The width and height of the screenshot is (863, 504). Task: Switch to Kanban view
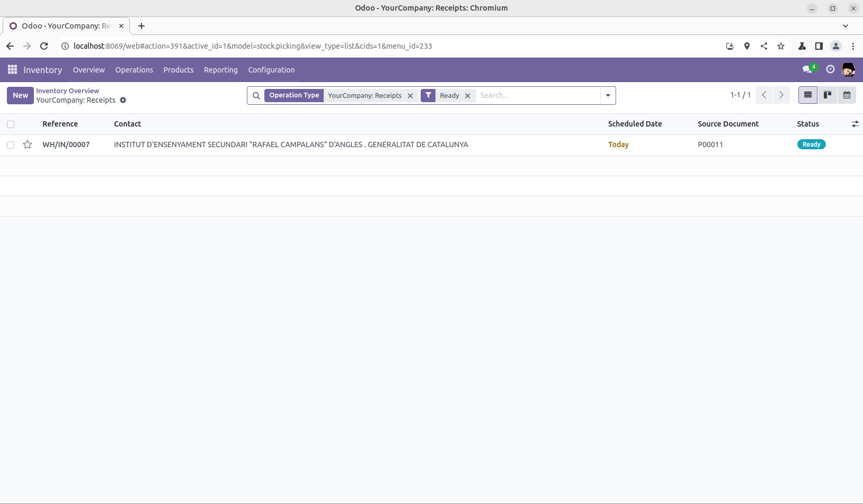pyautogui.click(x=827, y=95)
